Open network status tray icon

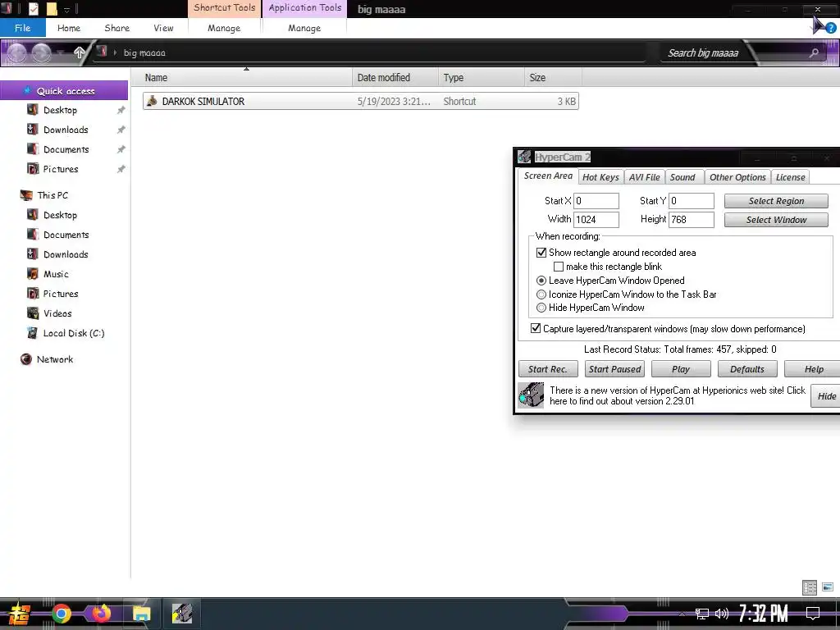(x=701, y=614)
